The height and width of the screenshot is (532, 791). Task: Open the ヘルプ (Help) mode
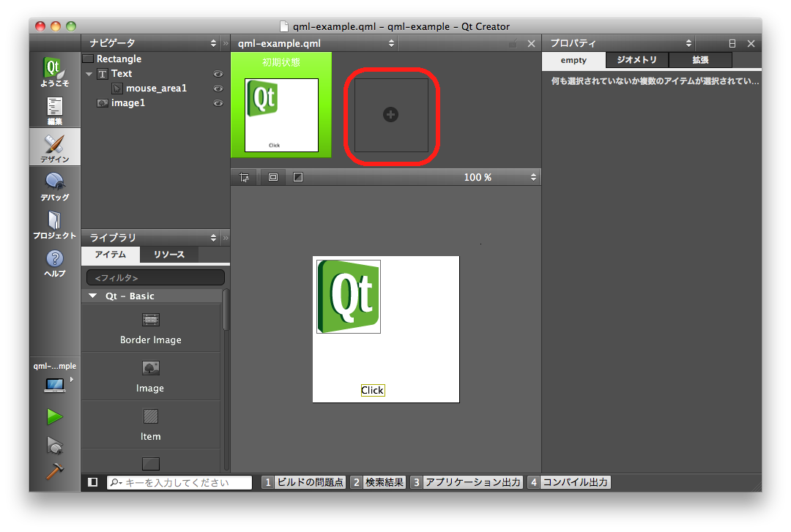click(55, 263)
